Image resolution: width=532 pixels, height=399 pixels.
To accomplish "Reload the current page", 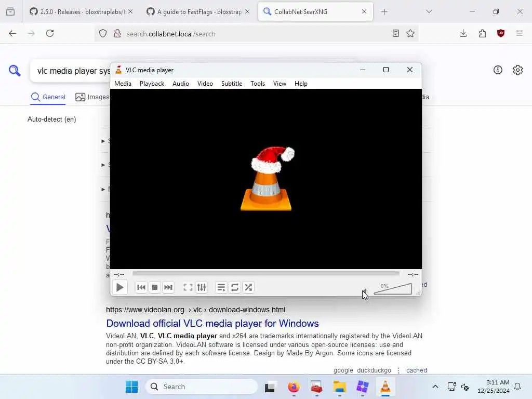I will point(50,33).
